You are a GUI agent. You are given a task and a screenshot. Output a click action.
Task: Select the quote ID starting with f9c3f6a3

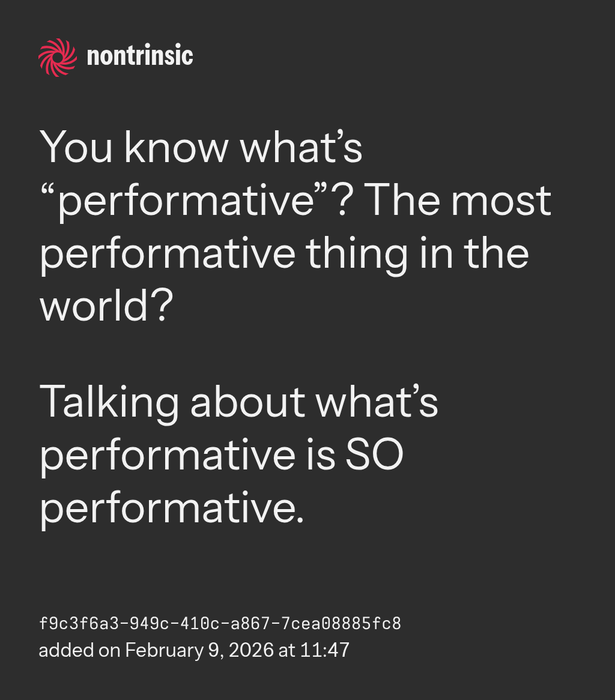coord(220,624)
